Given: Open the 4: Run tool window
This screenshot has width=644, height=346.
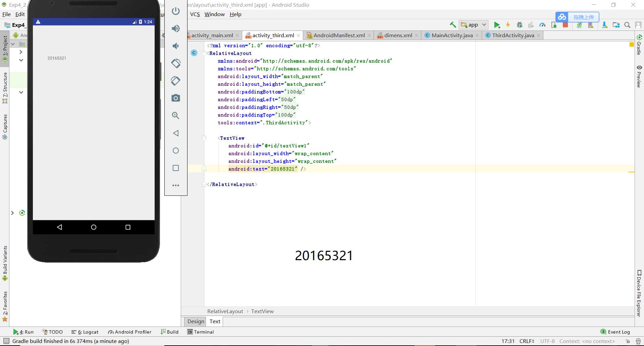Looking at the screenshot, I should pos(23,332).
